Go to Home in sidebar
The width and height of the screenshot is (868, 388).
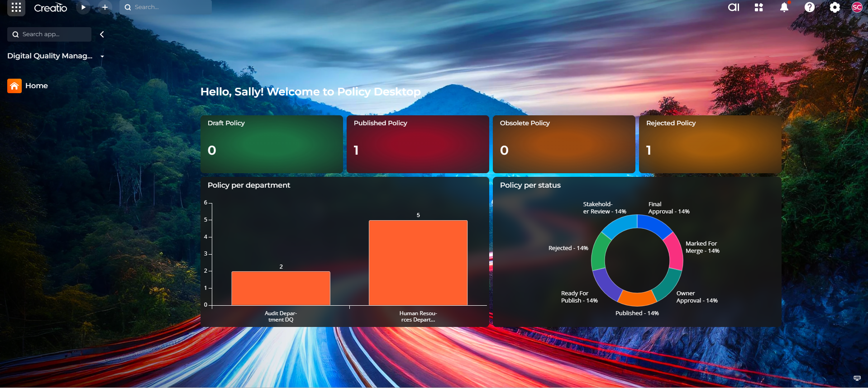[x=36, y=85]
